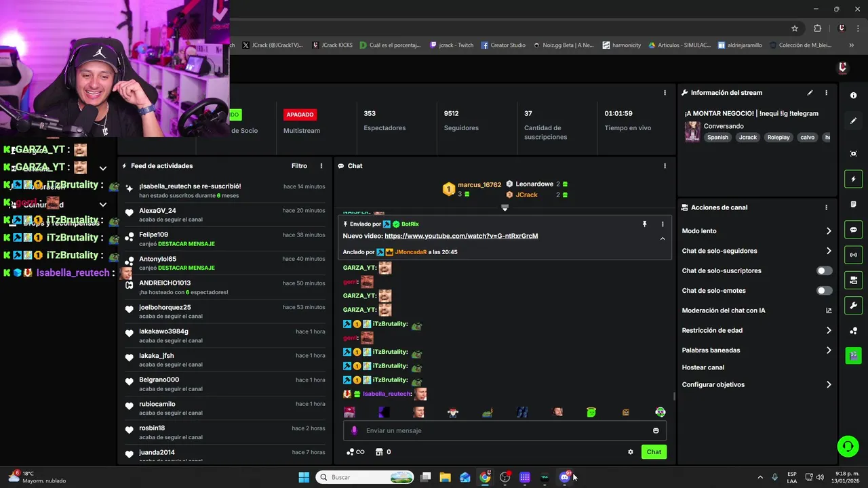The image size is (868, 488).
Task: Click the APAGADO Multistream status badge
Action: (300, 115)
